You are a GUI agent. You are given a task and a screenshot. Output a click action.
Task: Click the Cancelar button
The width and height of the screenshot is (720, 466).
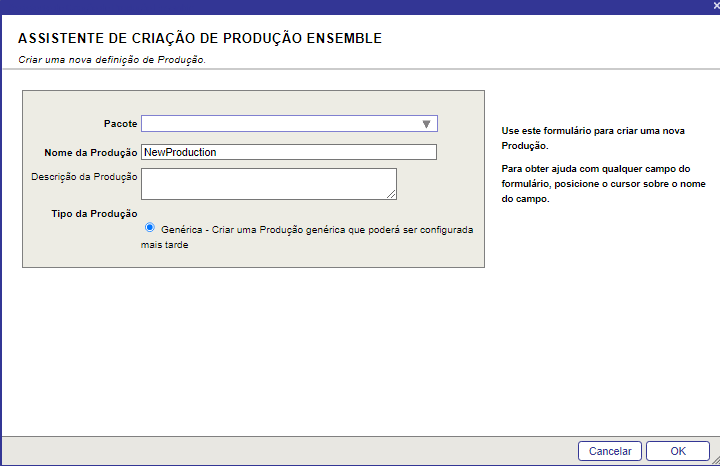610,451
